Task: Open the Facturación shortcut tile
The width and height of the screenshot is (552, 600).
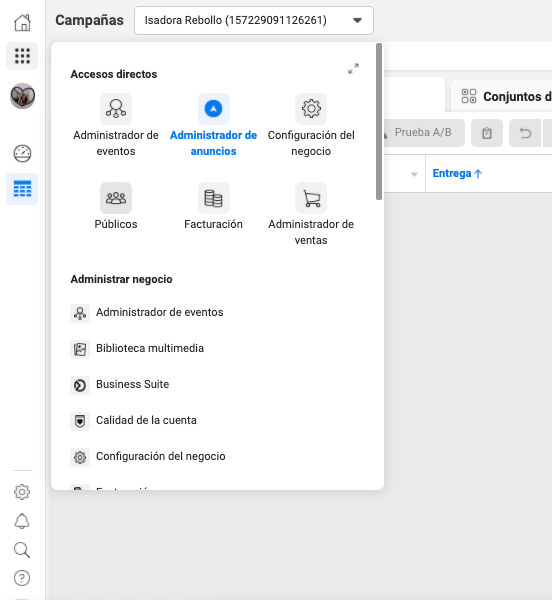Action: [x=213, y=206]
